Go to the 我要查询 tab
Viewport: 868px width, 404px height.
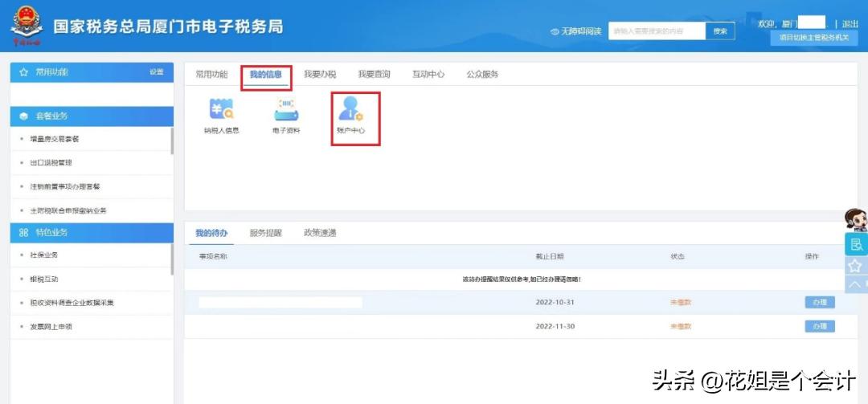click(375, 74)
